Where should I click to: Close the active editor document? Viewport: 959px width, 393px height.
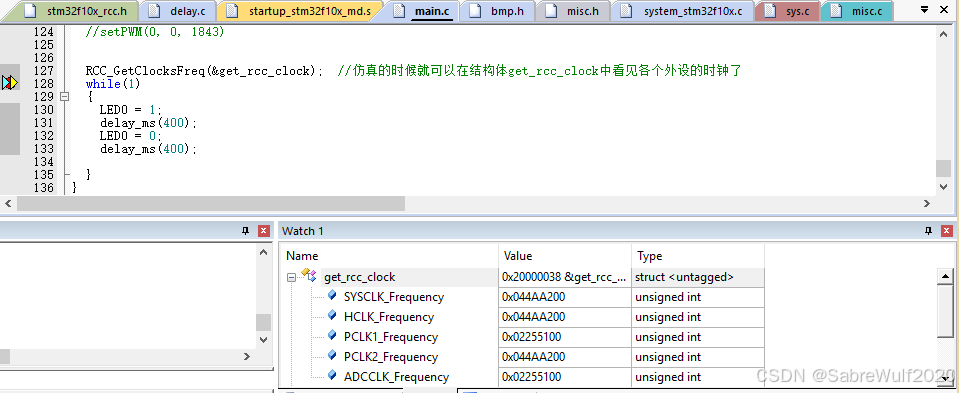(944, 9)
